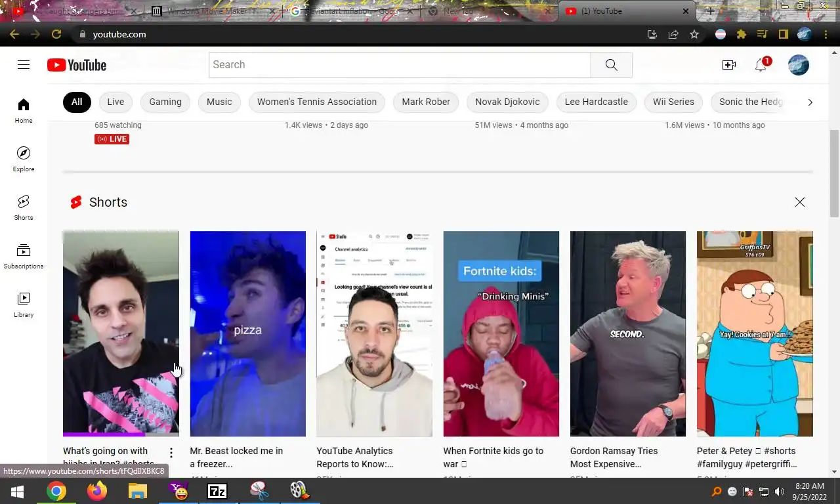
Task: Open a new browser tab
Action: pyautogui.click(x=710, y=11)
